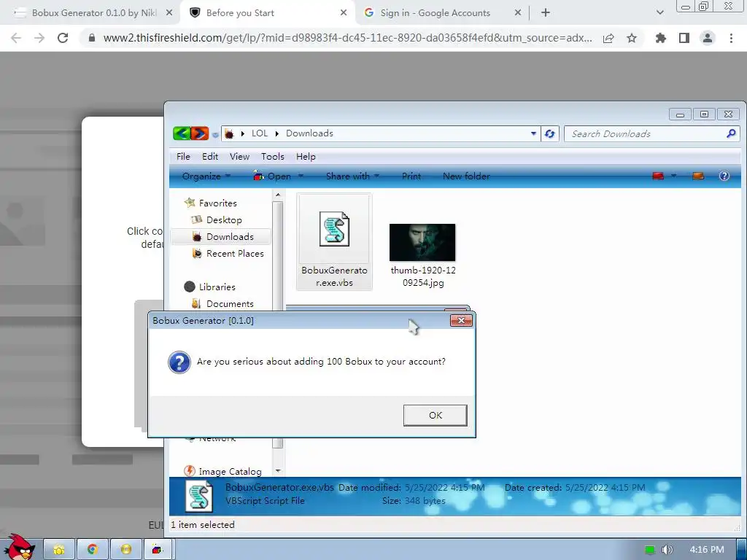Click Print in the explorer toolbar

411,176
